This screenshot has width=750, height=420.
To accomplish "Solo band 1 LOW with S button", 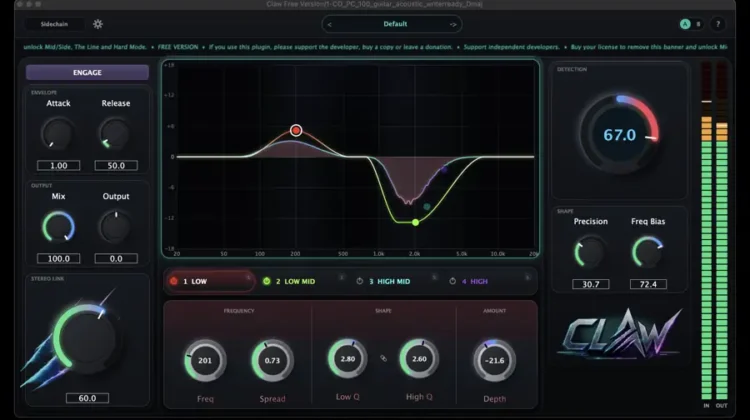I will click(248, 277).
